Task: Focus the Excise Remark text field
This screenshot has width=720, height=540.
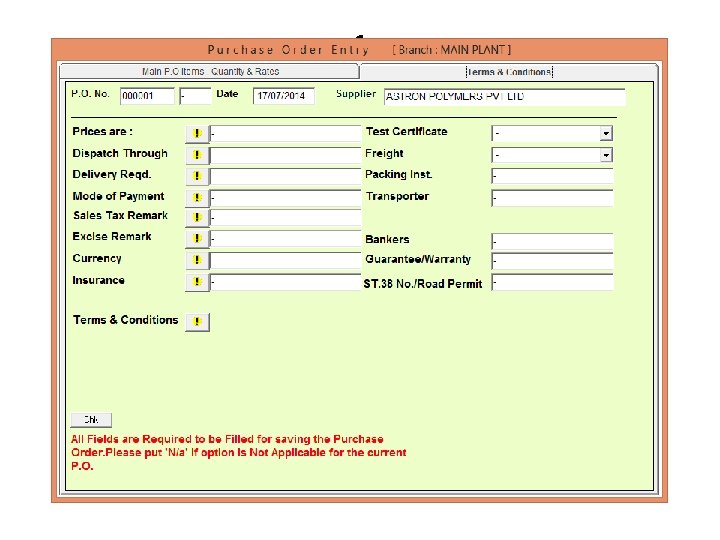Action: point(286,239)
